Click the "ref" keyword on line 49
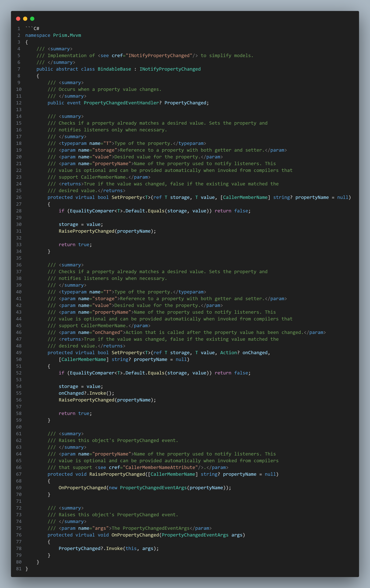This screenshot has width=370, height=588. coord(158,353)
